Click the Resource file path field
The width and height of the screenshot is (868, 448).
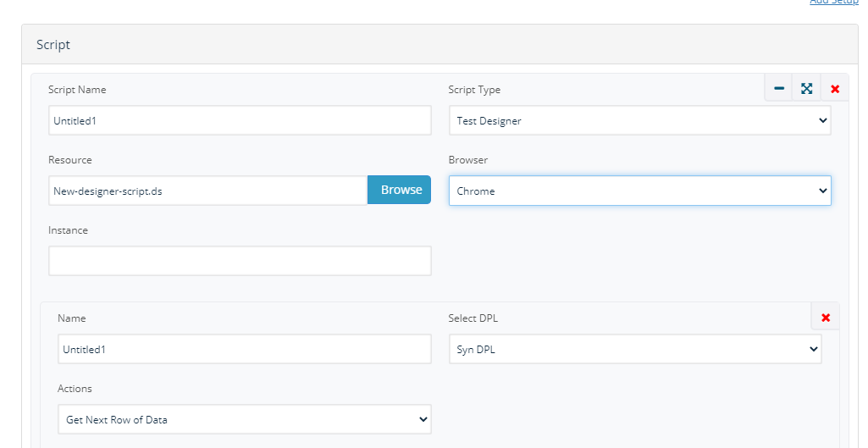[x=207, y=191]
